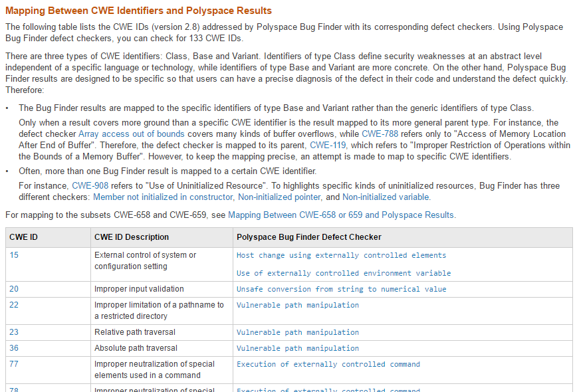Select the page title Mapping Between CWE Identifiers
This screenshot has width=579, height=392.
pos(138,11)
